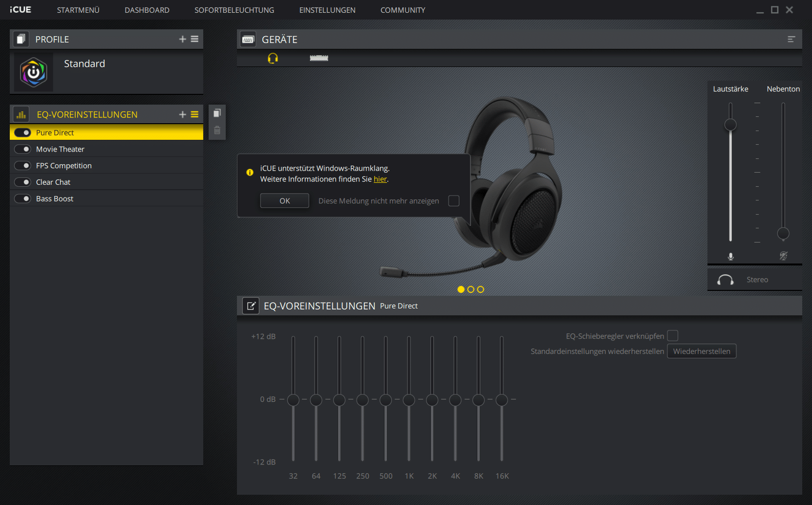Click the Lautstärke volume slider knob
Image resolution: width=812 pixels, height=505 pixels.
pos(730,125)
